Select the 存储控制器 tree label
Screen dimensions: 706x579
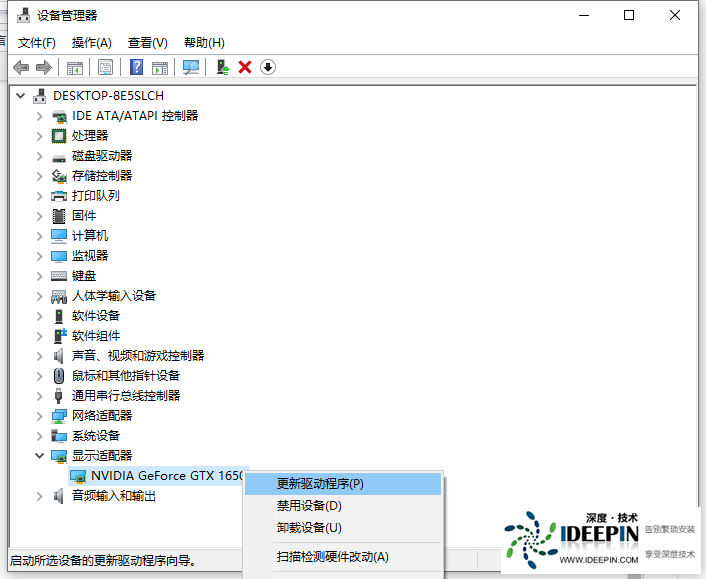click(102, 176)
